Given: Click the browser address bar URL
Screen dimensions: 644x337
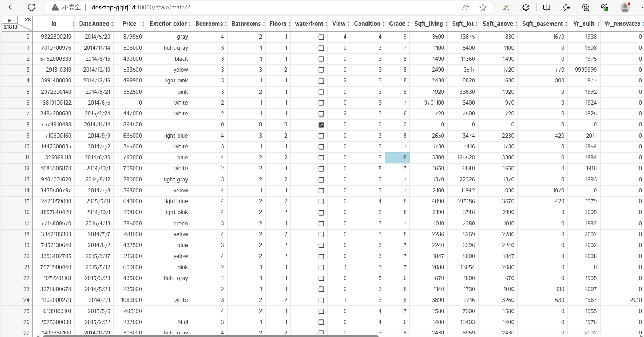Looking at the screenshot, I should (141, 7).
